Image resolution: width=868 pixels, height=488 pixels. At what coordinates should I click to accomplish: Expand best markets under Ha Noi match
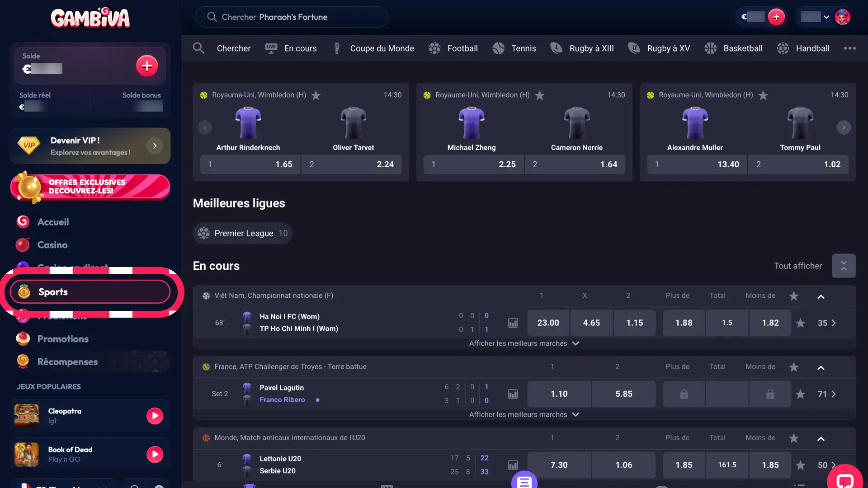(524, 343)
